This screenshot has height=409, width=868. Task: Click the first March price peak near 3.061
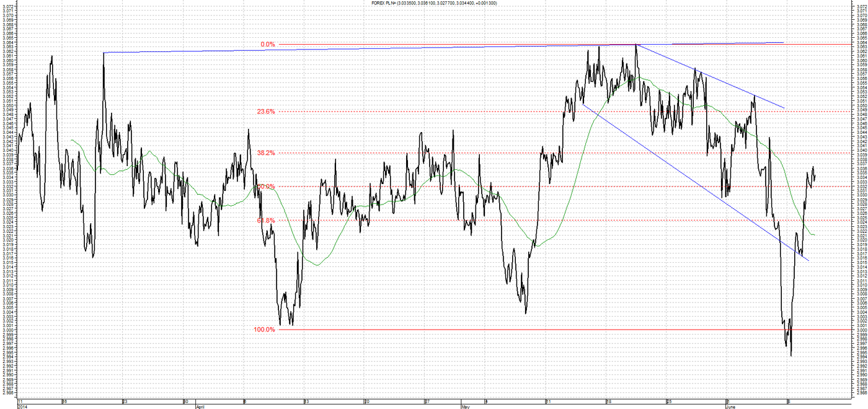(51, 56)
